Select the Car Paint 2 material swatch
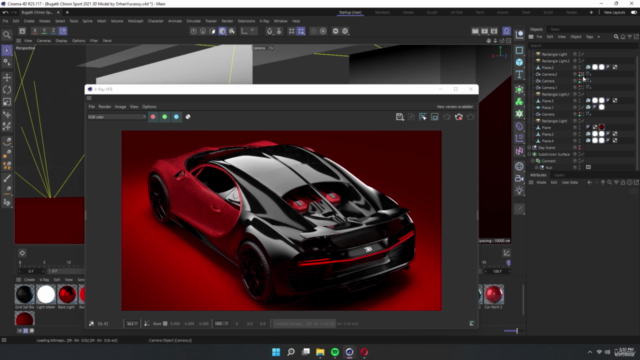640x360 pixels. tap(494, 294)
